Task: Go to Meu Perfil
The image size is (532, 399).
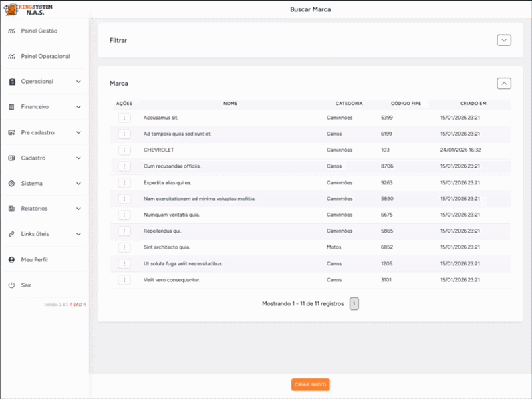Action: pos(34,259)
